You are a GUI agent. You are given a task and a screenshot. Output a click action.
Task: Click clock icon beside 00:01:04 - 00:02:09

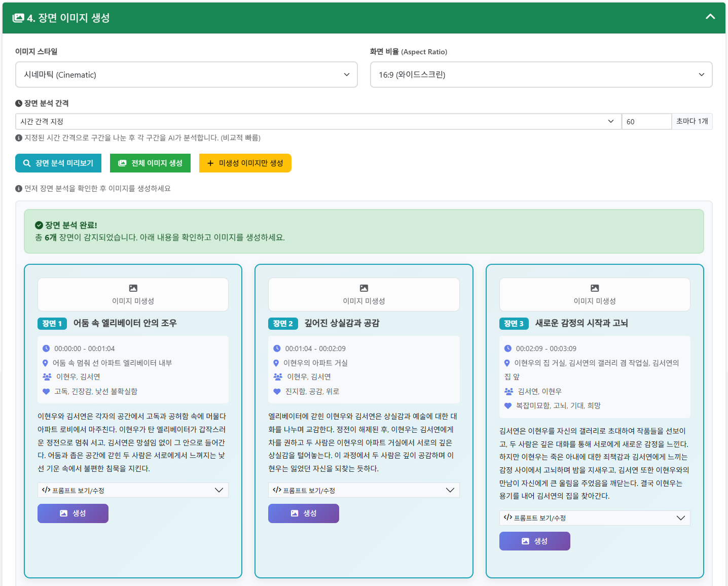coord(277,349)
